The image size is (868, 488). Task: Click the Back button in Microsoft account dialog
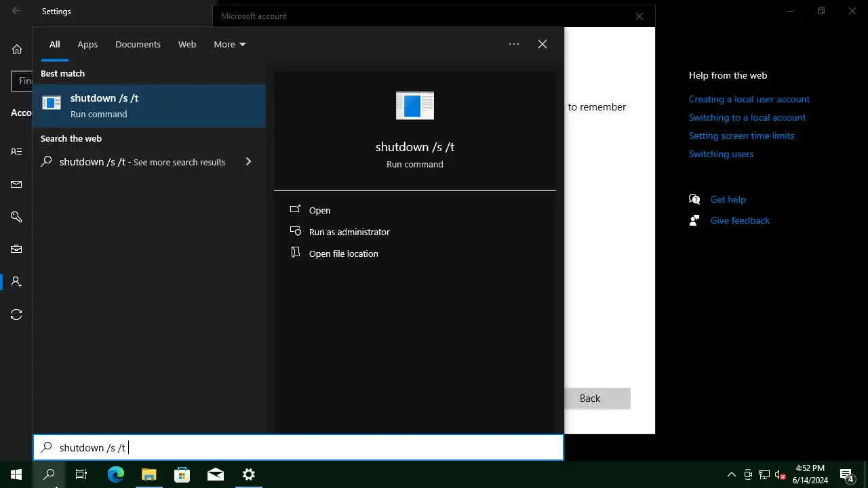597,399
